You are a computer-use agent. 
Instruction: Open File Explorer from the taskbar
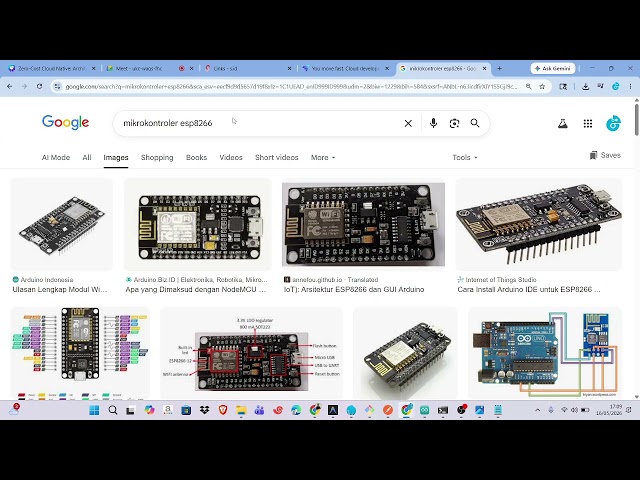241,410
